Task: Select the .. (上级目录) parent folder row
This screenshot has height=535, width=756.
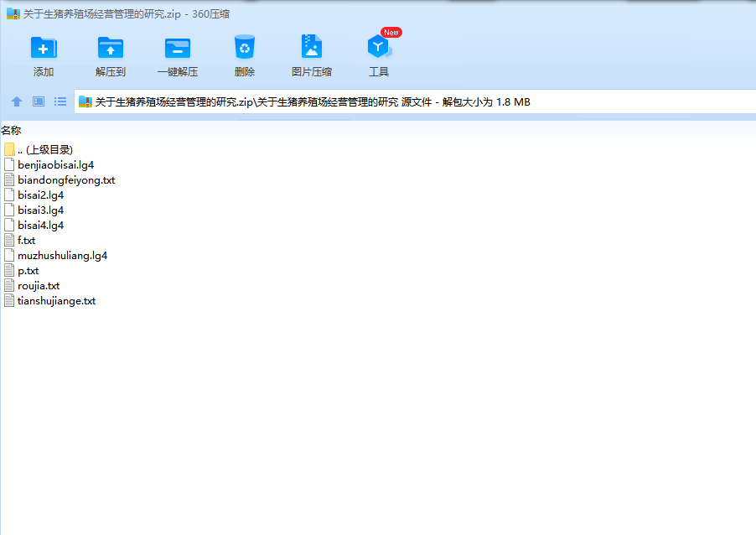Action: (x=39, y=149)
